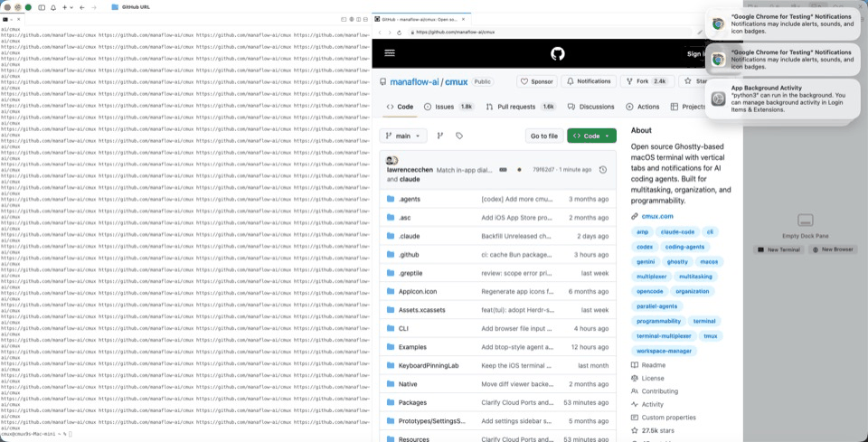The width and height of the screenshot is (868, 442).
Task: Open the .agents folder
Action: [x=409, y=199]
